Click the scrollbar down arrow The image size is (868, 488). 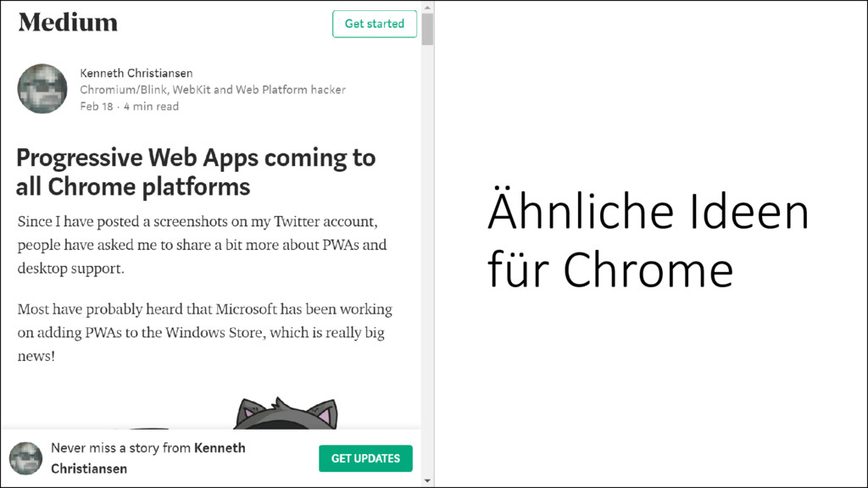point(427,481)
